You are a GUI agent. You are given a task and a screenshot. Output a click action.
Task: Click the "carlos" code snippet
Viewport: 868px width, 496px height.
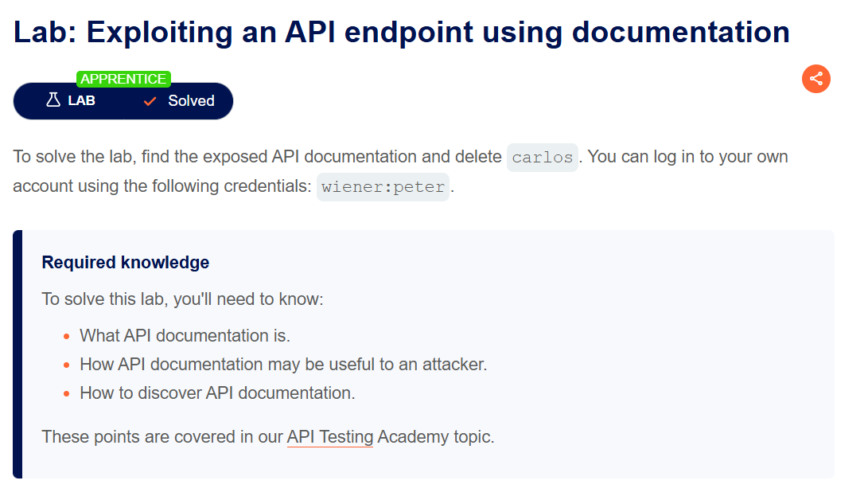[542, 157]
